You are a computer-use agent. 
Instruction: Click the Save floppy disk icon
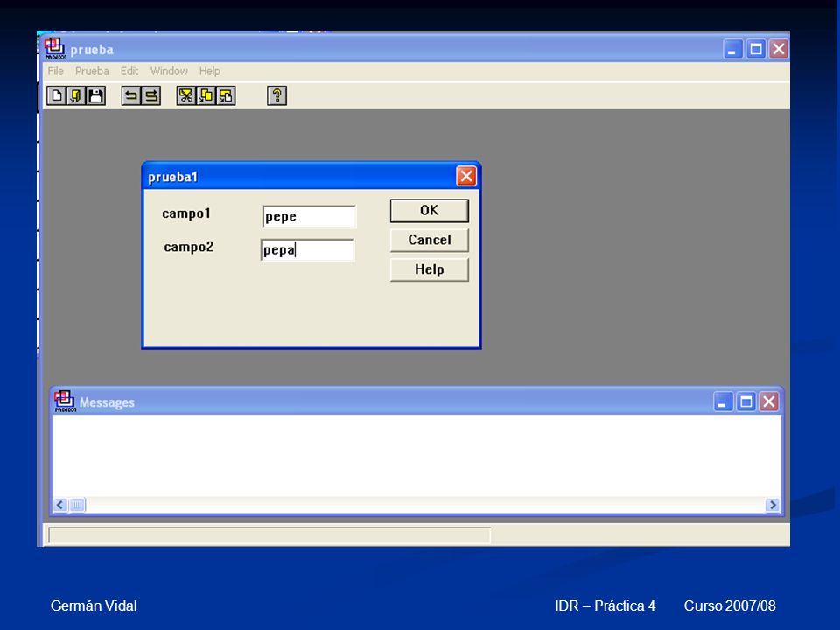96,96
